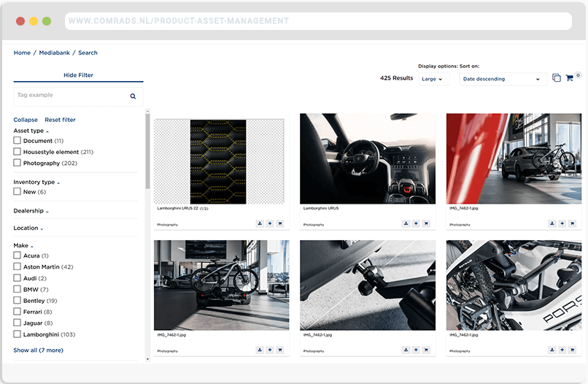Click the Collapse filters link

point(26,120)
